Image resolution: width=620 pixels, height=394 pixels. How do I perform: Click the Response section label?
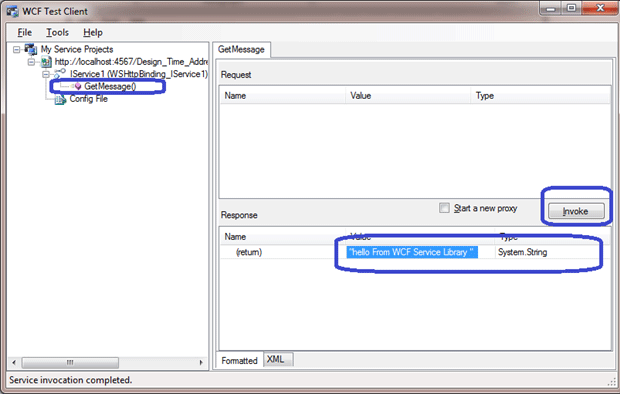239,215
